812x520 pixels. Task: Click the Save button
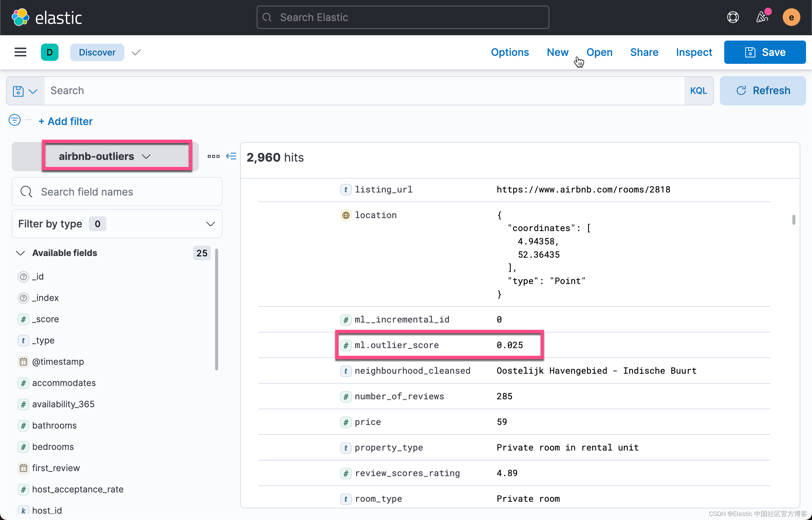pos(765,52)
